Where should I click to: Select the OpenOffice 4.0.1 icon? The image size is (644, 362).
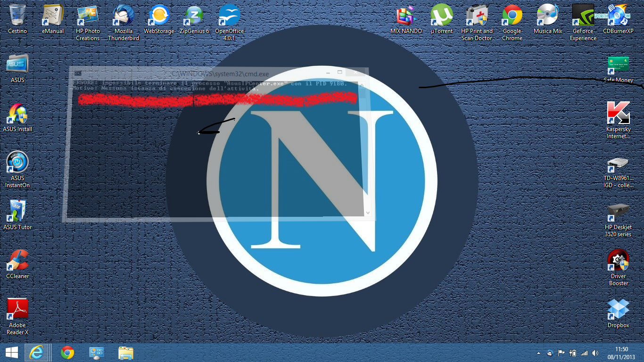tap(230, 22)
